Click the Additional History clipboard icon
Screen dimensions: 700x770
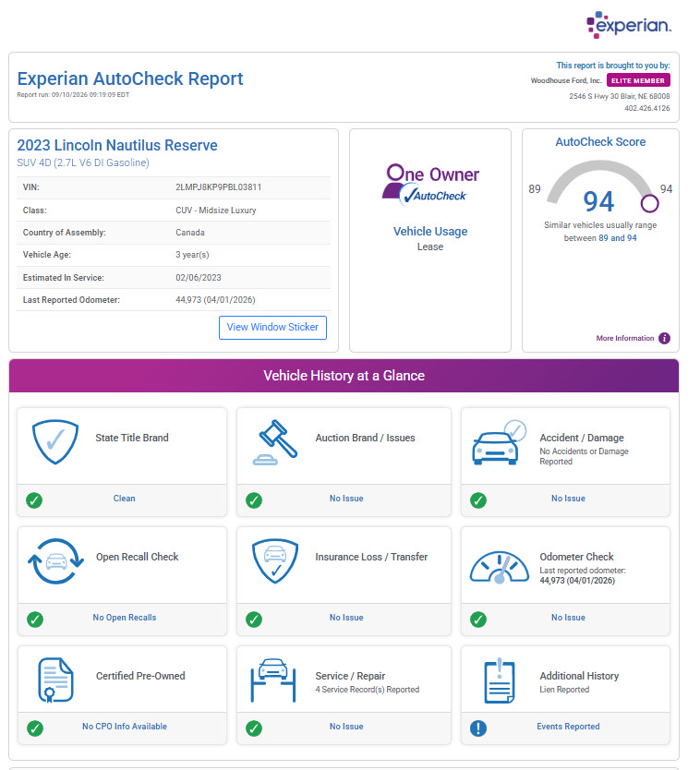pyautogui.click(x=500, y=680)
